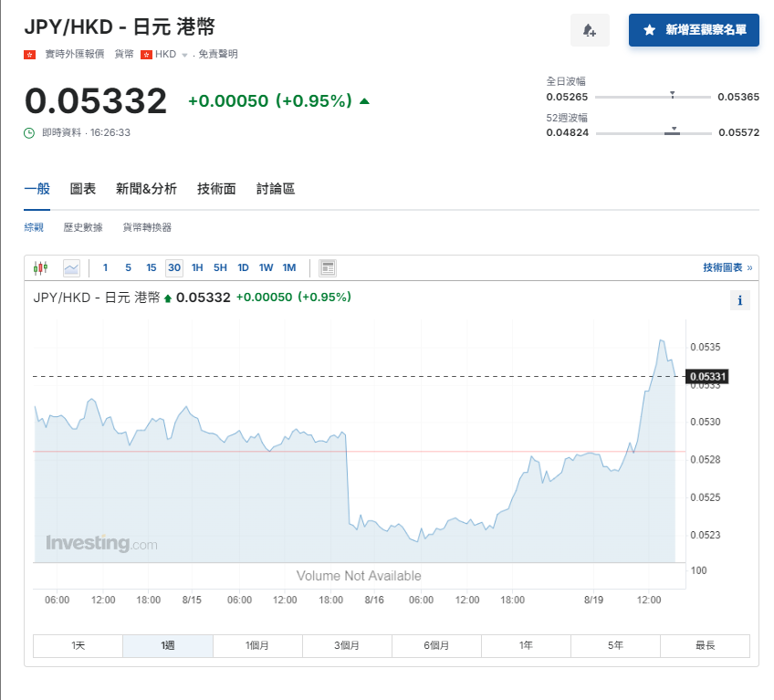Set chart interval to 5 minutes
This screenshot has width=774, height=700.
pos(128,267)
